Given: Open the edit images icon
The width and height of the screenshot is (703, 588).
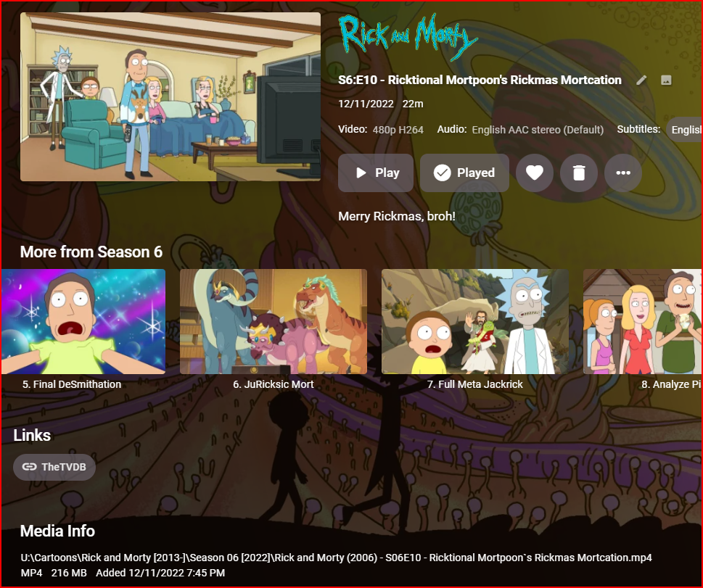Looking at the screenshot, I should 666,80.
